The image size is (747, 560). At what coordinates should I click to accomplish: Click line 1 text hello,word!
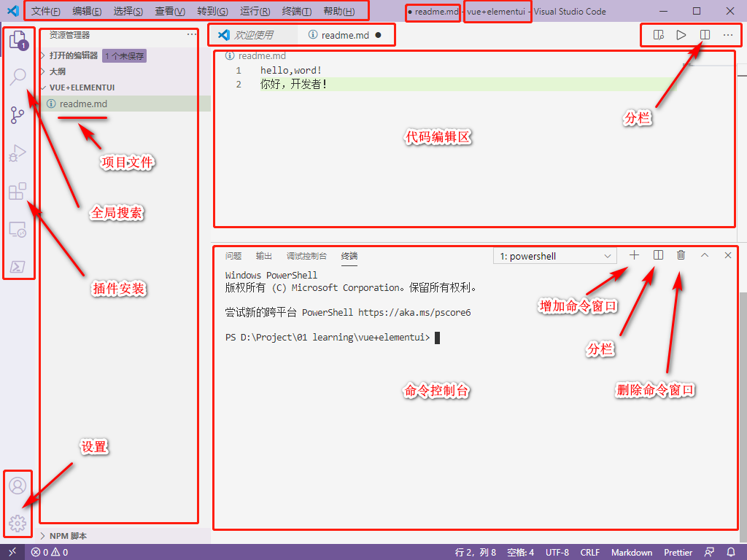(290, 71)
